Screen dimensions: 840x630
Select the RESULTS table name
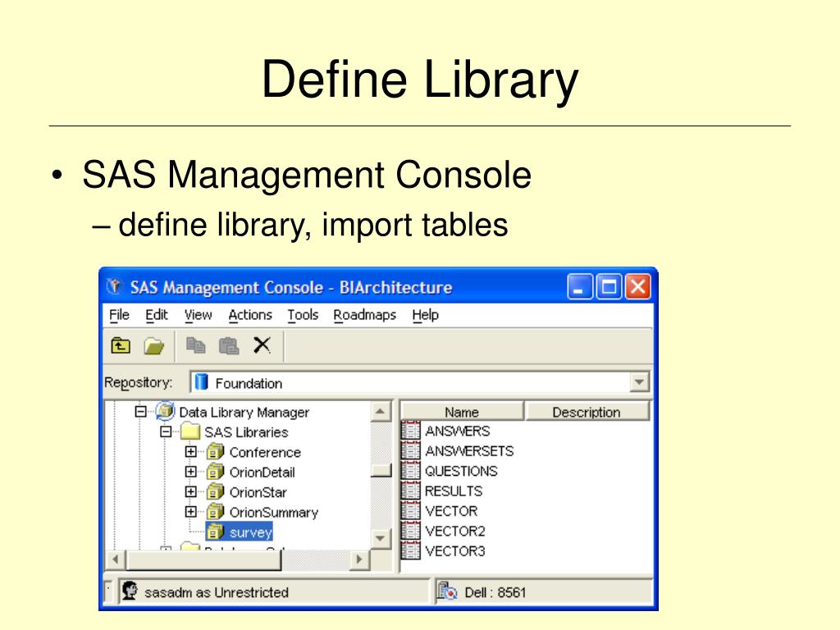[x=453, y=491]
